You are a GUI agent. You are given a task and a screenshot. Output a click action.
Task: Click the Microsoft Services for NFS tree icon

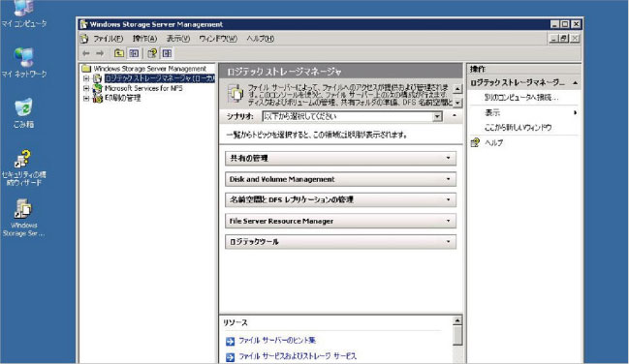pyautogui.click(x=98, y=88)
